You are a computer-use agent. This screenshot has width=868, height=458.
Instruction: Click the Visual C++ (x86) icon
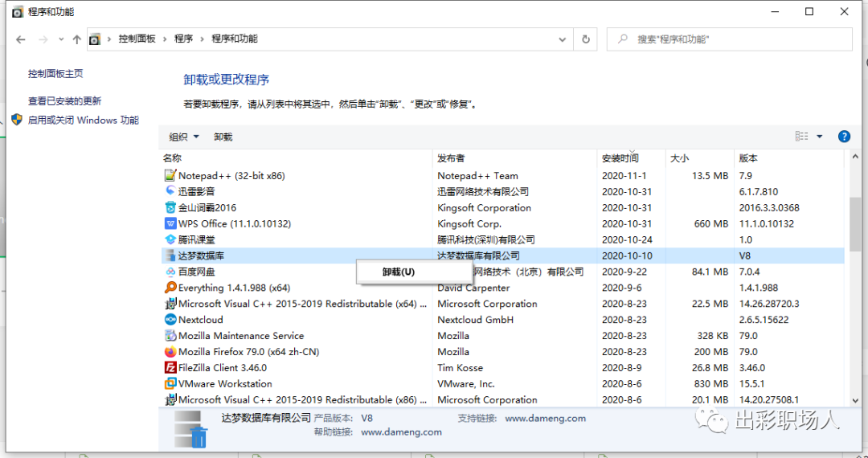click(x=170, y=399)
